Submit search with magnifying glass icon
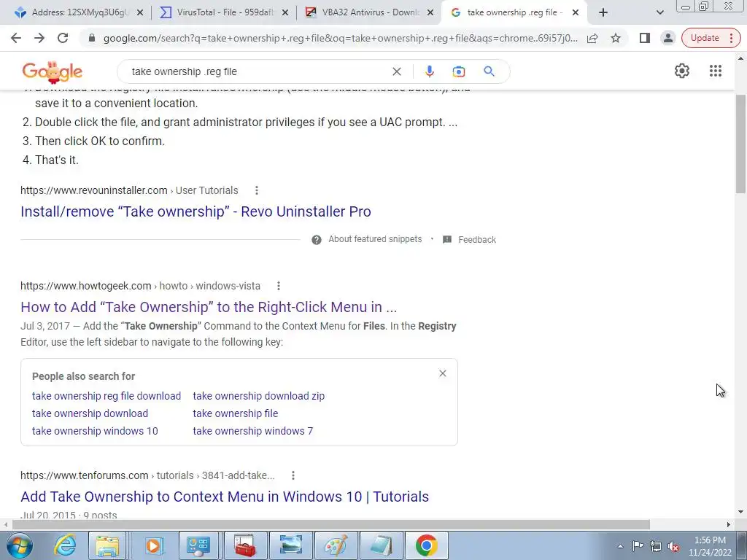The image size is (747, 560). coord(489,71)
